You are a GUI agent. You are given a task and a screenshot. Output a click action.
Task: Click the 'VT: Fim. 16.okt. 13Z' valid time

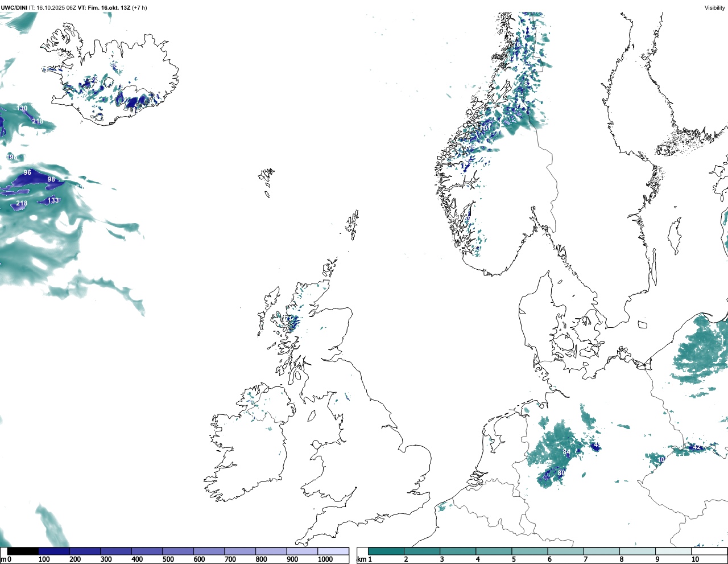pyautogui.click(x=104, y=7)
